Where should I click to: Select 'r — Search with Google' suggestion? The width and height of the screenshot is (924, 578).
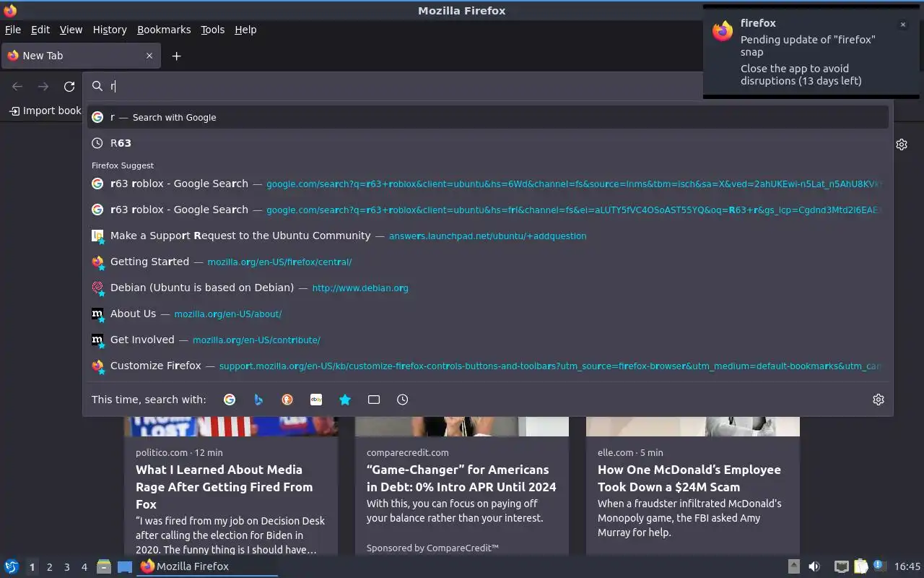pos(488,117)
